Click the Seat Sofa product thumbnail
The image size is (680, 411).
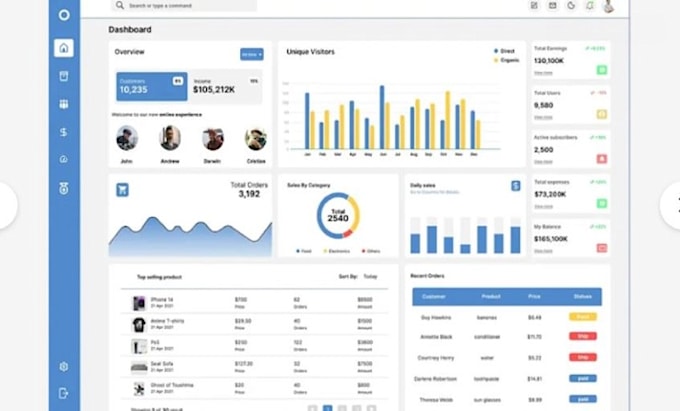[139, 367]
